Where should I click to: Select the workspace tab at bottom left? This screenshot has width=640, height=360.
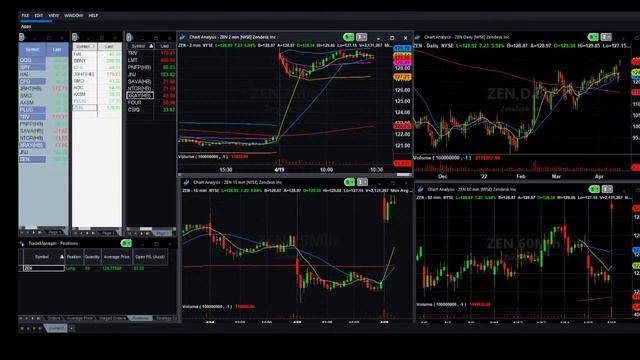click(56, 328)
